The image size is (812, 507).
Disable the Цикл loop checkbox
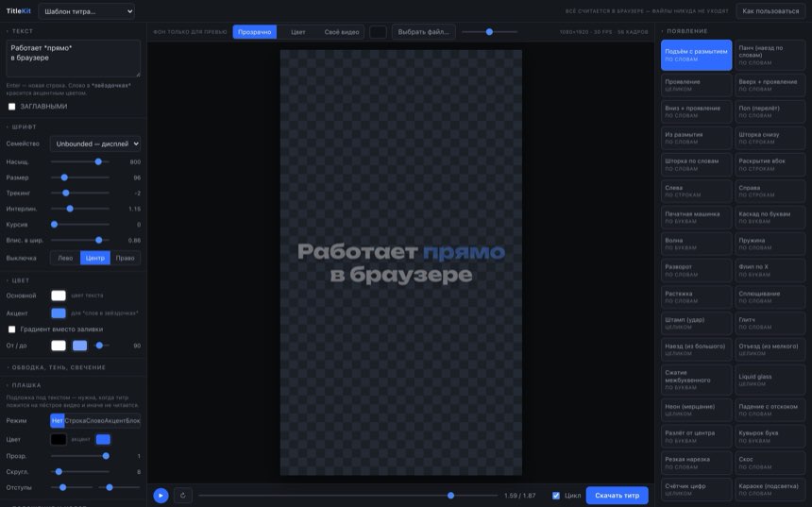pyautogui.click(x=556, y=496)
